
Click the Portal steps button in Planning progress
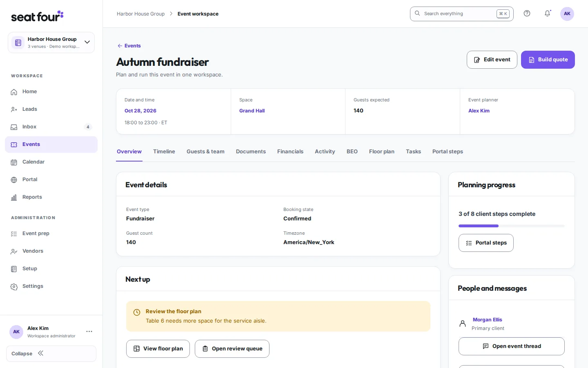(486, 243)
